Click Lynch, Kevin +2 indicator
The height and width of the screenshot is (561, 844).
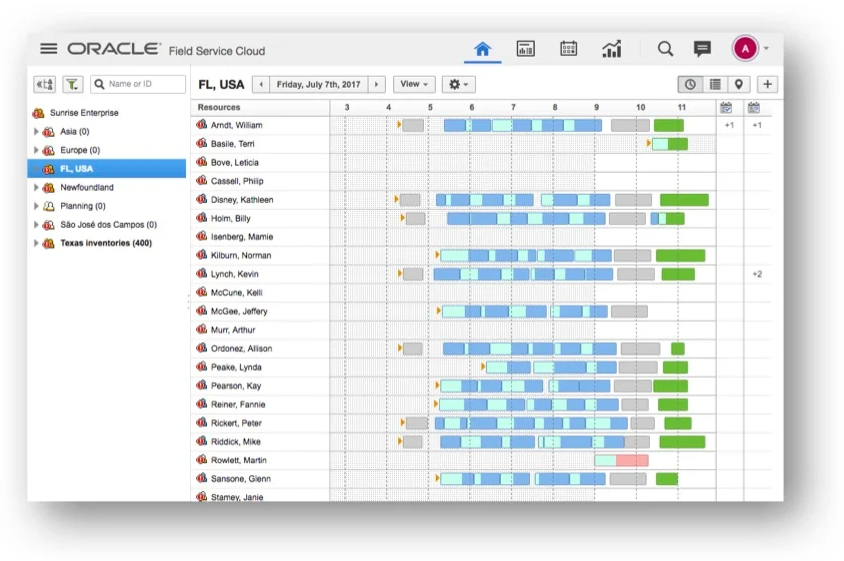click(757, 274)
